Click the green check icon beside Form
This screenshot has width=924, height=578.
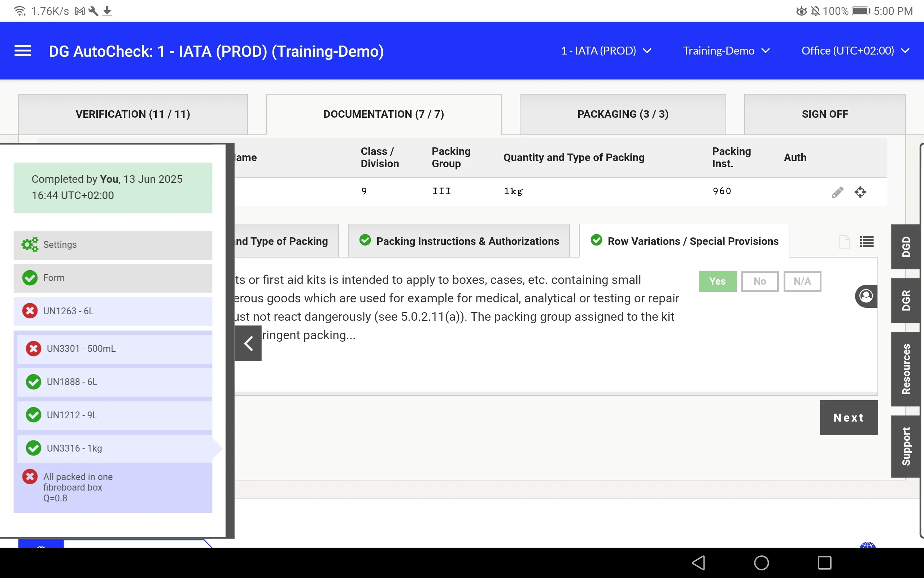tap(30, 278)
